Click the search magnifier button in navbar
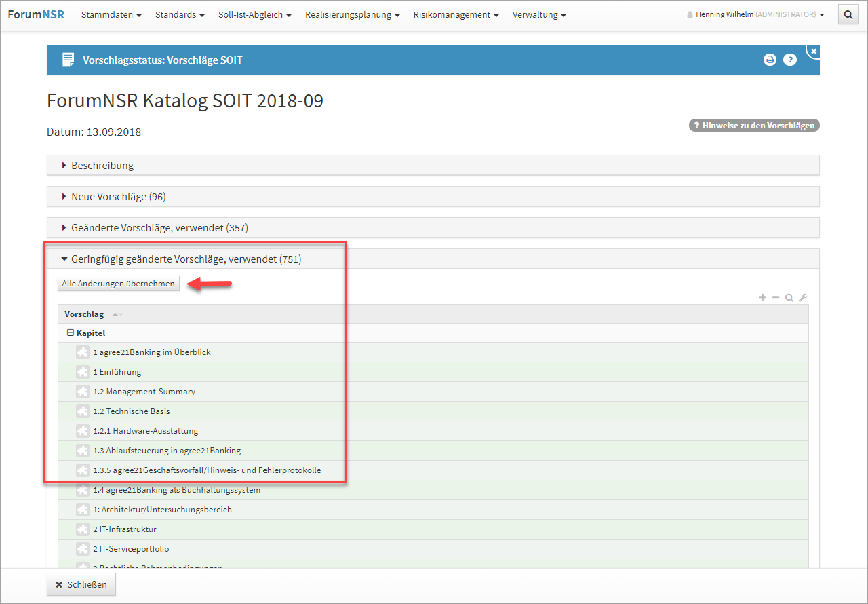Viewport: 868px width, 604px height. coord(848,15)
